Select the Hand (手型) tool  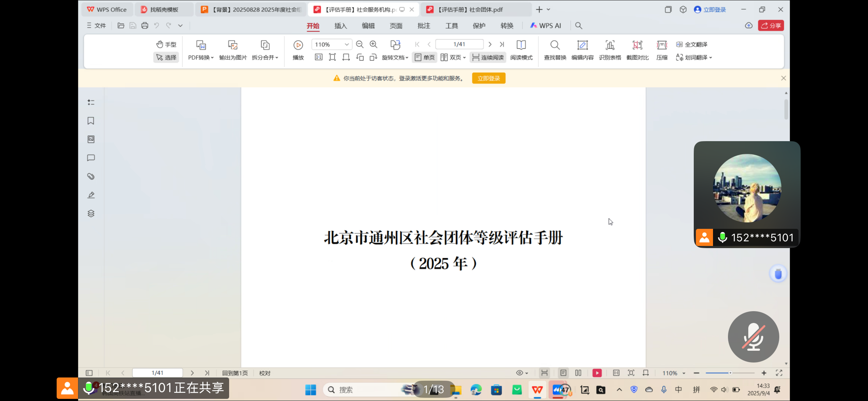[x=166, y=45]
